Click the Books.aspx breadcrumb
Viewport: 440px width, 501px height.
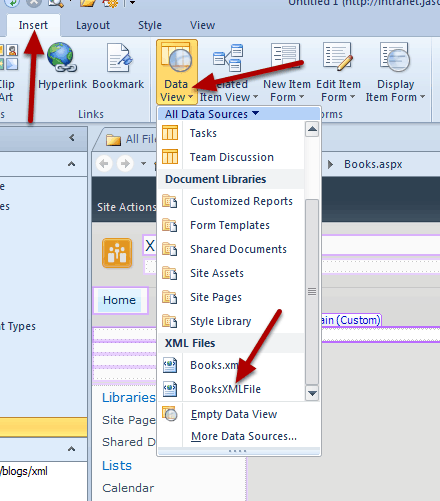pyautogui.click(x=373, y=164)
